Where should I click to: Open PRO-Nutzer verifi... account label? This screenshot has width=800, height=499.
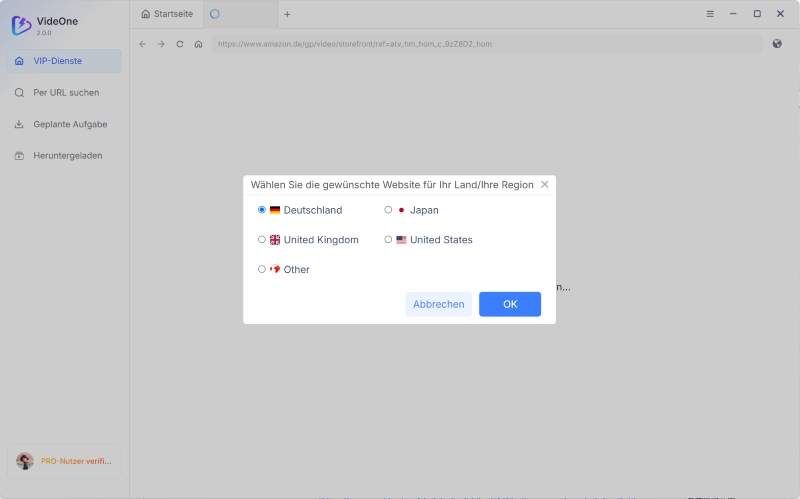(x=76, y=461)
